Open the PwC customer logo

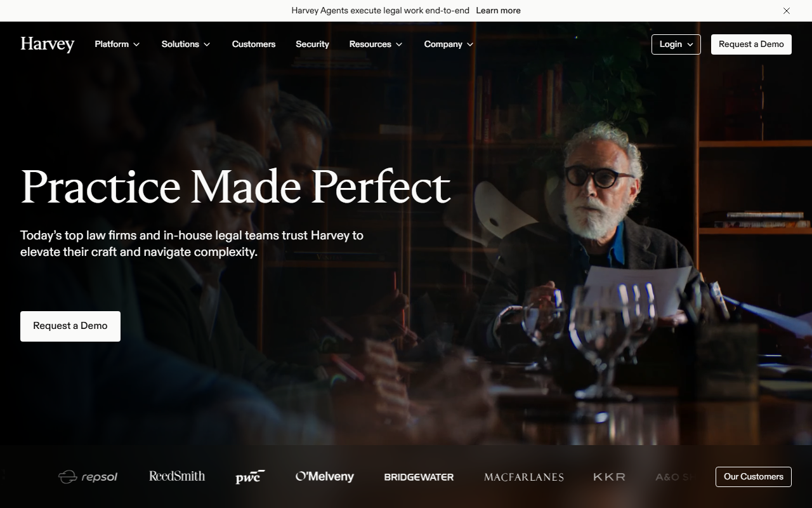click(250, 477)
